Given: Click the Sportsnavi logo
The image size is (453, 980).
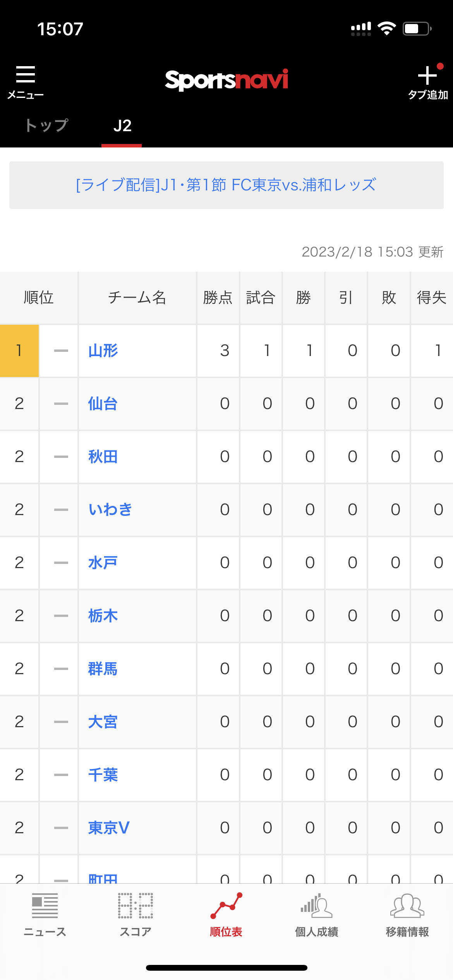Looking at the screenshot, I should [226, 80].
